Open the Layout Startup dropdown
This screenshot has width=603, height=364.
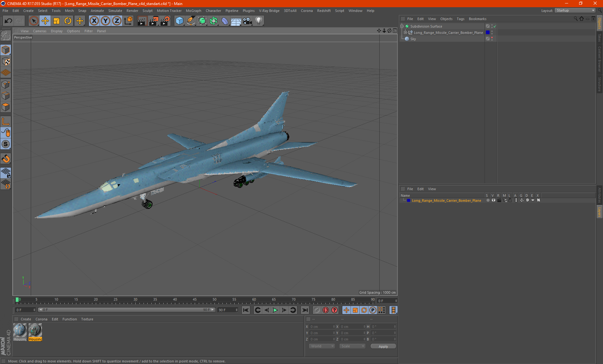(x=575, y=10)
